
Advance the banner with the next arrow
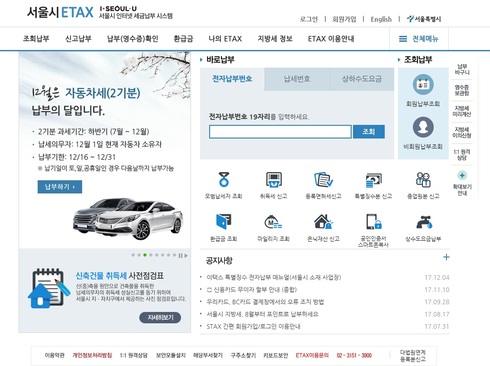coord(186,256)
